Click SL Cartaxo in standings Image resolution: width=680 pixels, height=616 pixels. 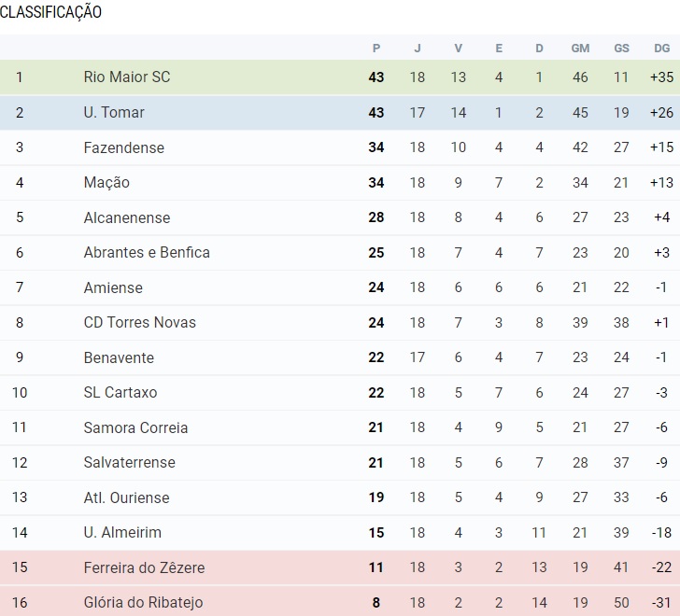pyautogui.click(x=120, y=392)
